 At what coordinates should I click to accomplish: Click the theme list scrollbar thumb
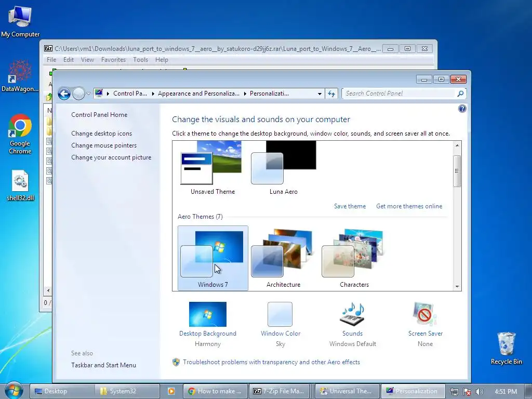pos(457,171)
